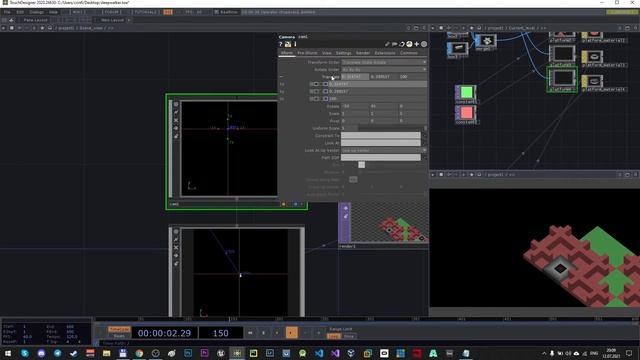The width and height of the screenshot is (640, 360).
Task: Select the render1 TOP node thumbnail
Action: [389, 223]
